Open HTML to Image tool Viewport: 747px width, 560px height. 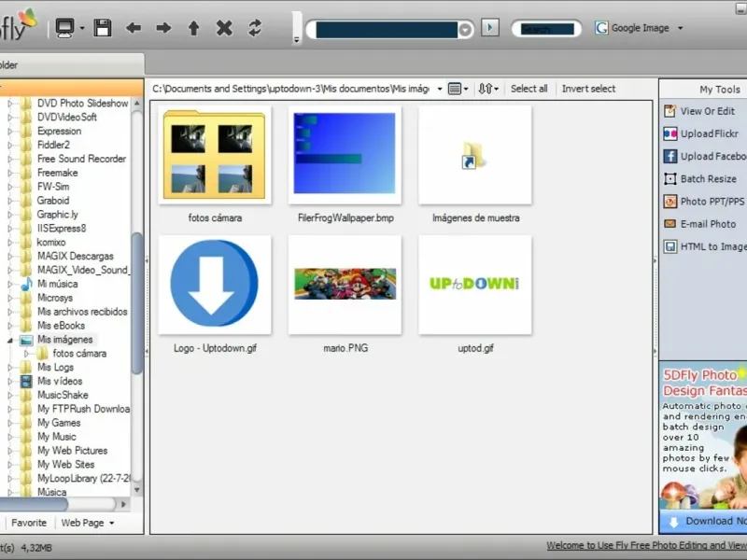(x=705, y=246)
